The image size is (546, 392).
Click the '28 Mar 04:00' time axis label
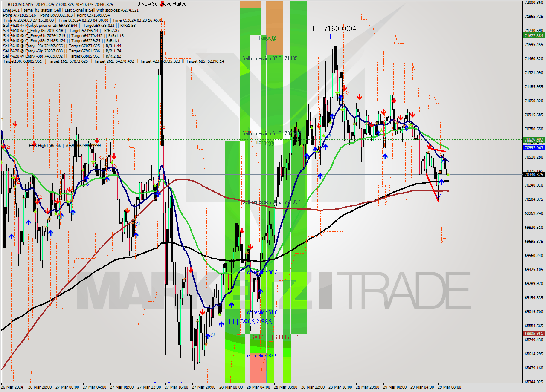(x=259, y=387)
